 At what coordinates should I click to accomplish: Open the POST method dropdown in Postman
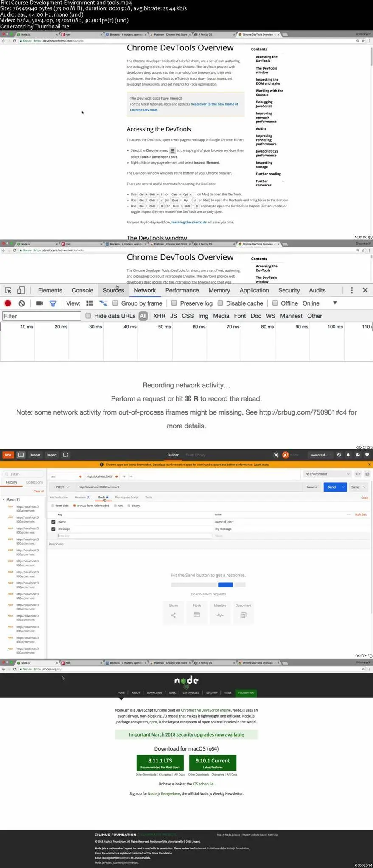pos(62,487)
